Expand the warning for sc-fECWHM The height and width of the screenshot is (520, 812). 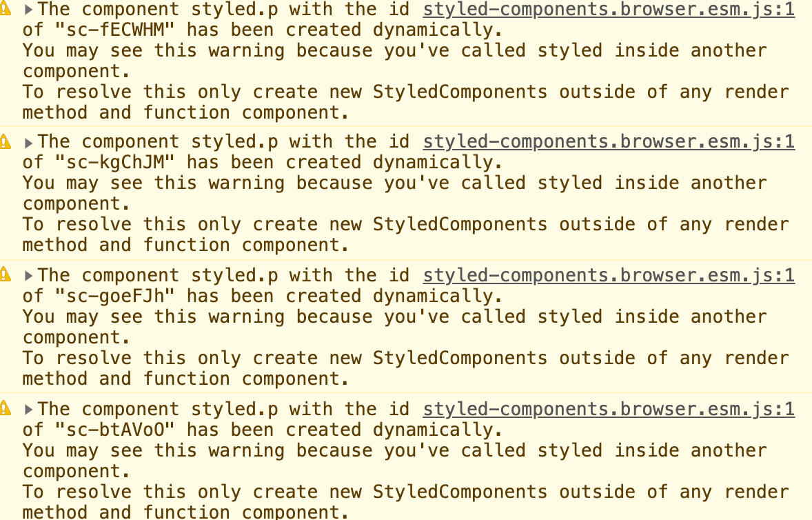(x=28, y=10)
